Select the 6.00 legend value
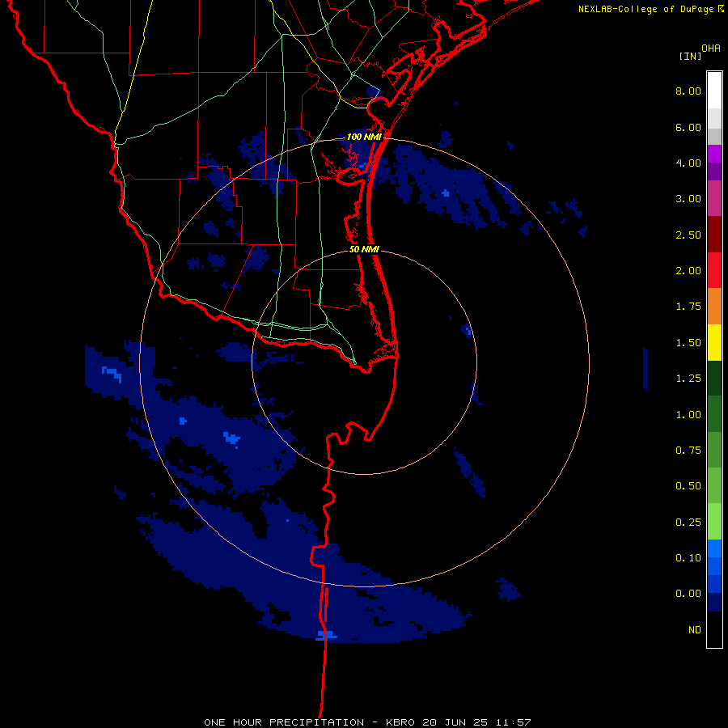 (688, 127)
